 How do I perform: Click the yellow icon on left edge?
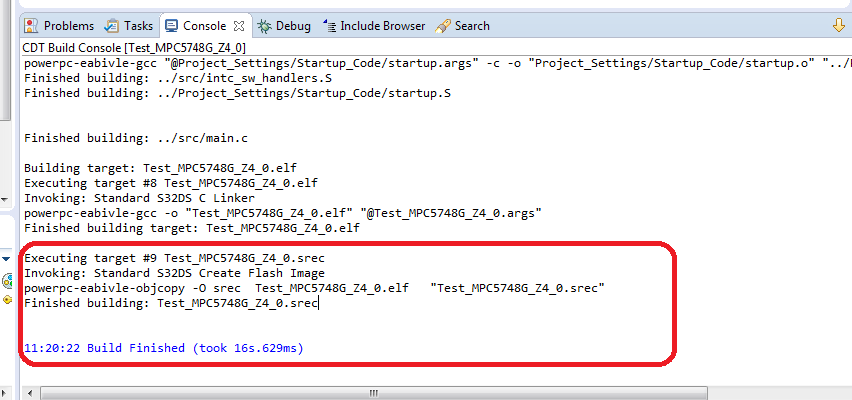point(7,299)
